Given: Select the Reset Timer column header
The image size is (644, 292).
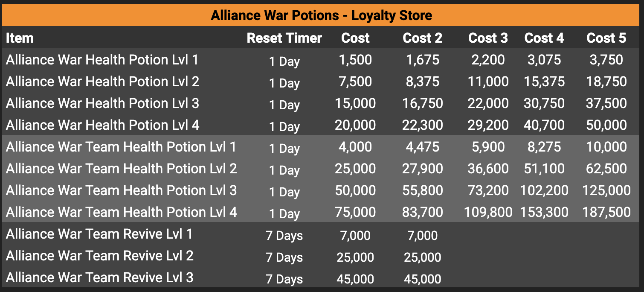Looking at the screenshot, I should tap(284, 38).
